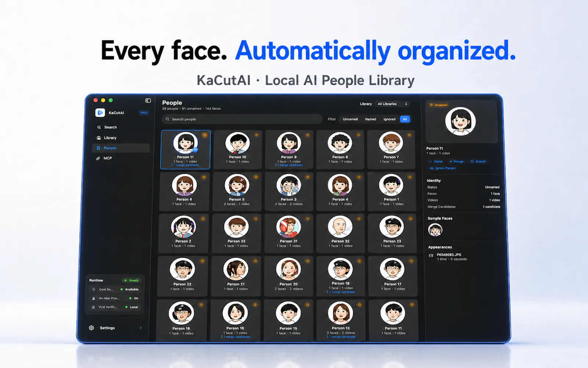Click the orange unnamed badge on Person 3
This screenshot has width=588, height=368.
(308, 177)
